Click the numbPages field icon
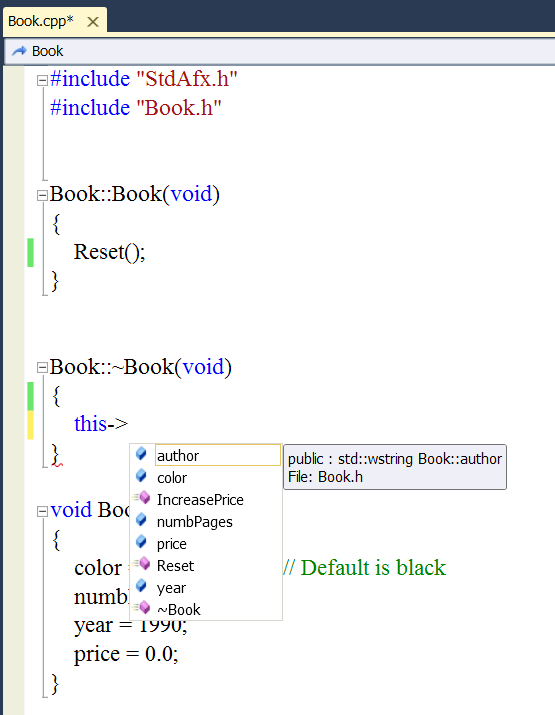Viewport: 555px width, 715px height. 141,519
